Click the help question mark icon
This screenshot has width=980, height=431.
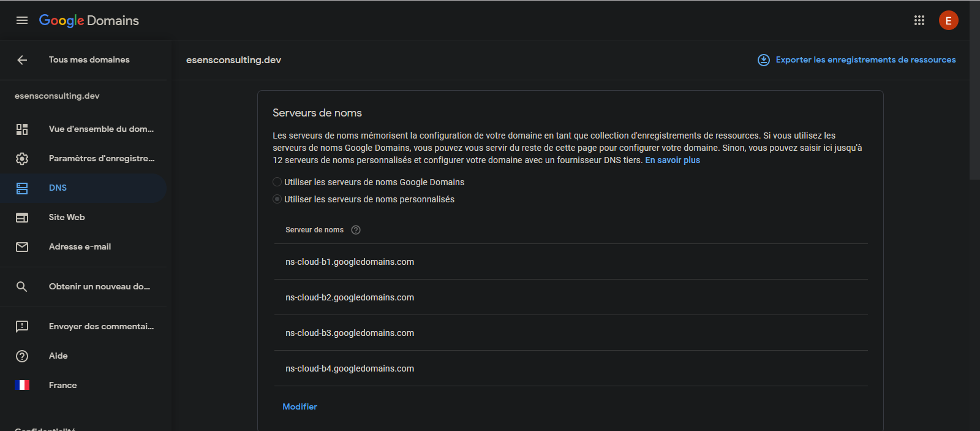22,356
